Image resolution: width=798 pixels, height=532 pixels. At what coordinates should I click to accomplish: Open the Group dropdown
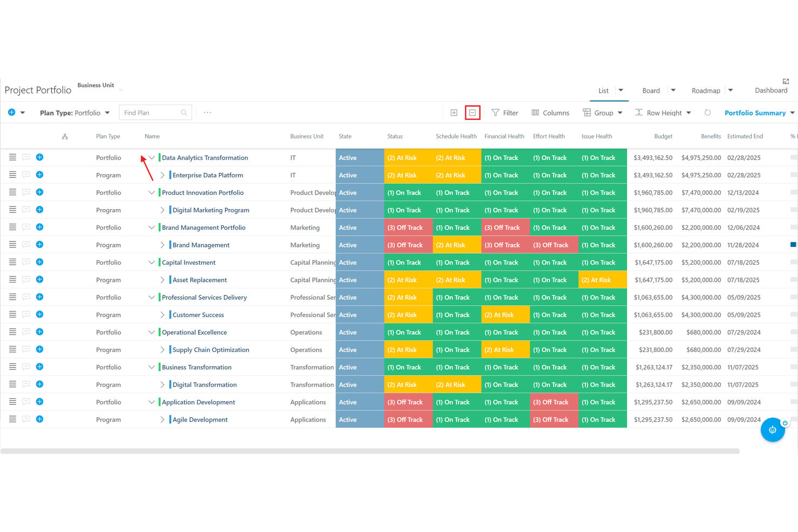pyautogui.click(x=603, y=113)
